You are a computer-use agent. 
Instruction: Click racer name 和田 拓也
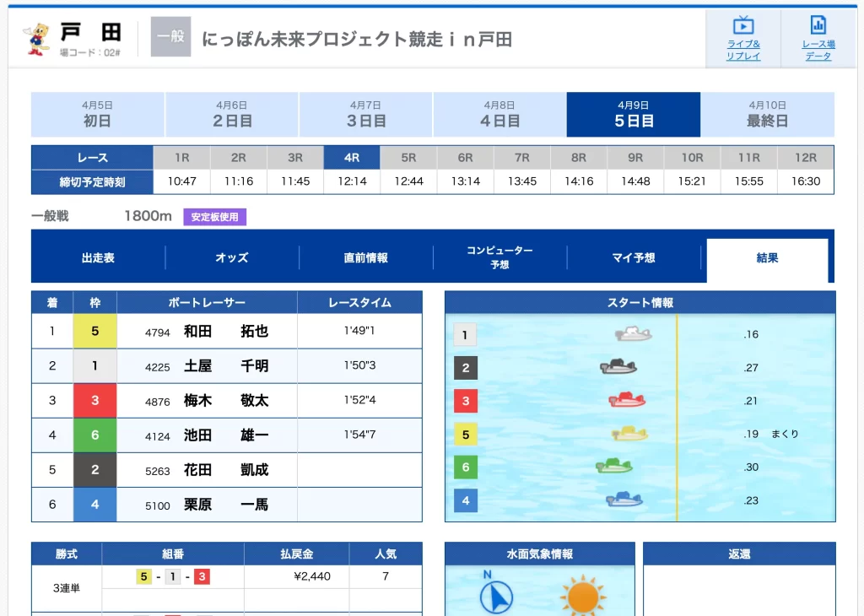(x=225, y=332)
